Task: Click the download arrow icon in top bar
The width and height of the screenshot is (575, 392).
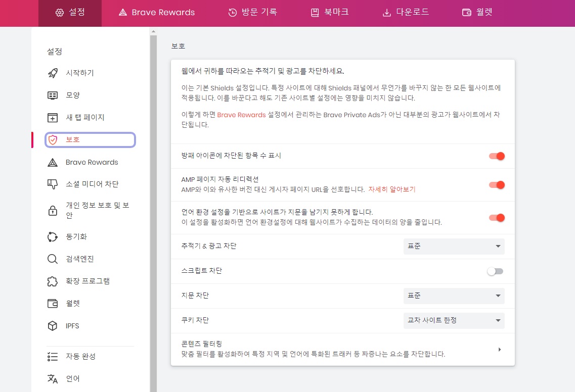Action: click(x=386, y=13)
